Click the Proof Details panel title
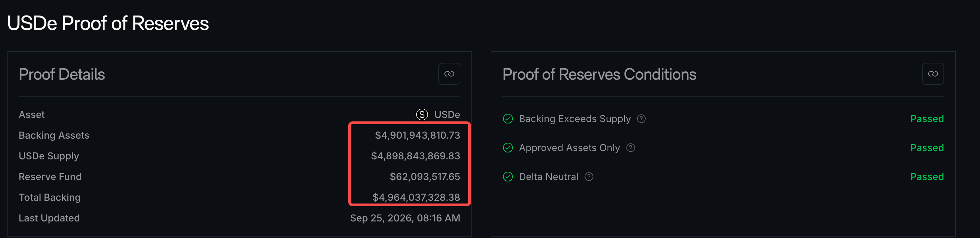Screen dimensions: 980x238 click(62, 74)
